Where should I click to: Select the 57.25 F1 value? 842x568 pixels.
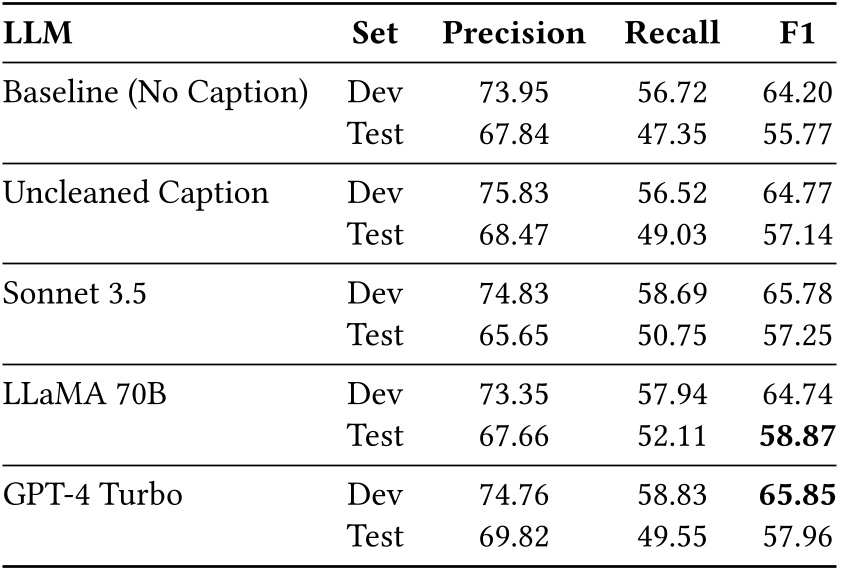coord(797,334)
